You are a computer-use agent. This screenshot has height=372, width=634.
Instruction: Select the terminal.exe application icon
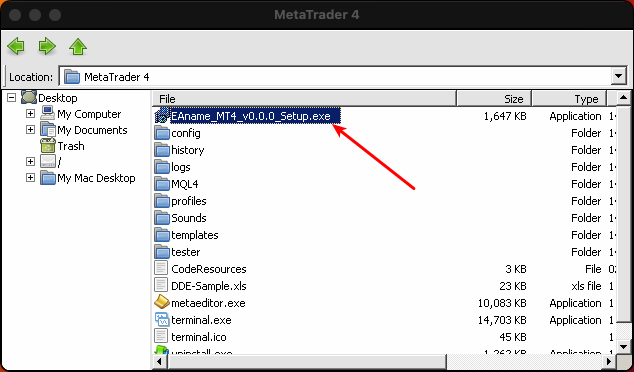(162, 319)
